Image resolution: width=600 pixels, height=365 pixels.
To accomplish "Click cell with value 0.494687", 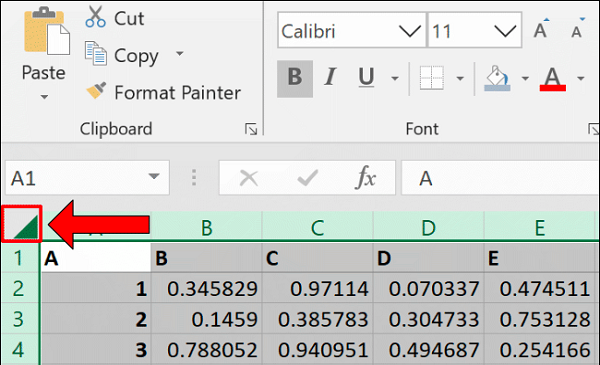I will coord(429,349).
